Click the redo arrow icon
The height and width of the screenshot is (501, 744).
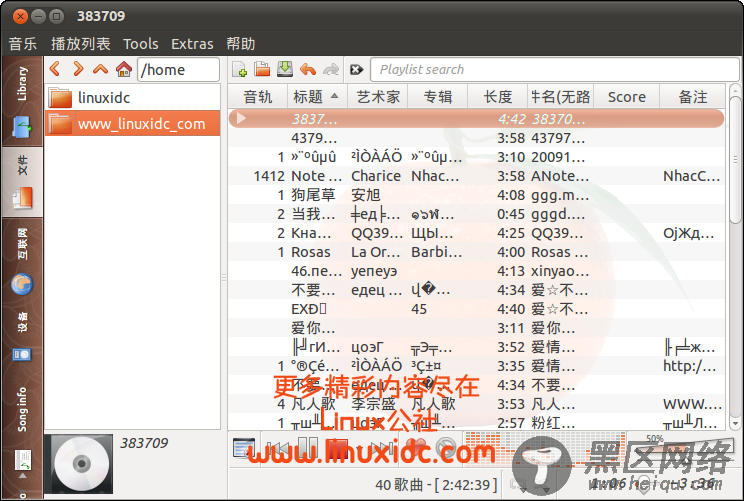[x=331, y=69]
